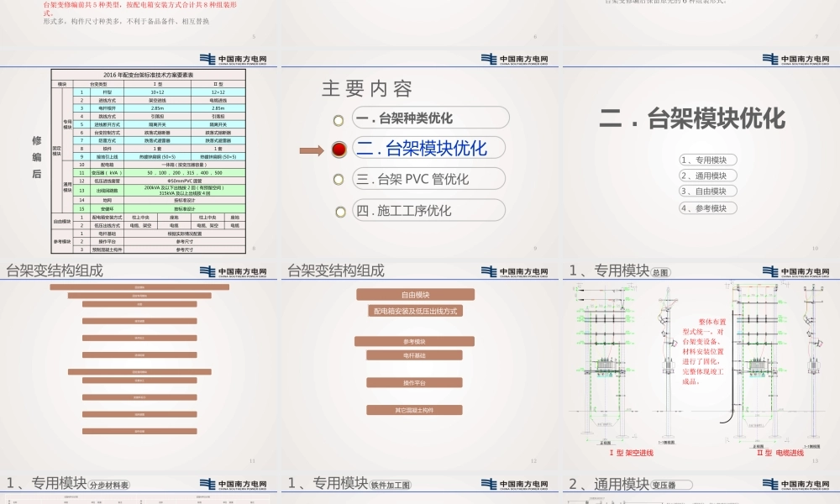Image resolution: width=840 pixels, height=504 pixels.
Task: Click the 1、专用模块 pill button
Action: pyautogui.click(x=708, y=159)
